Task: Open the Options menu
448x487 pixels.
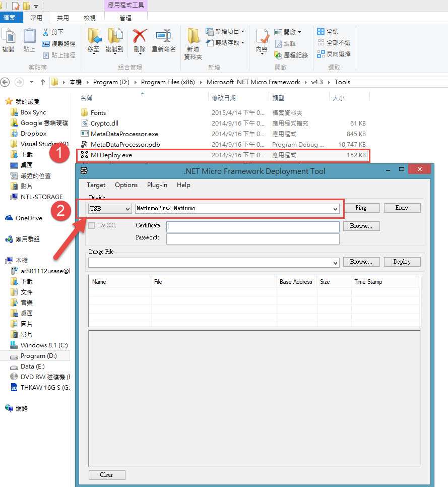Action: [x=126, y=185]
